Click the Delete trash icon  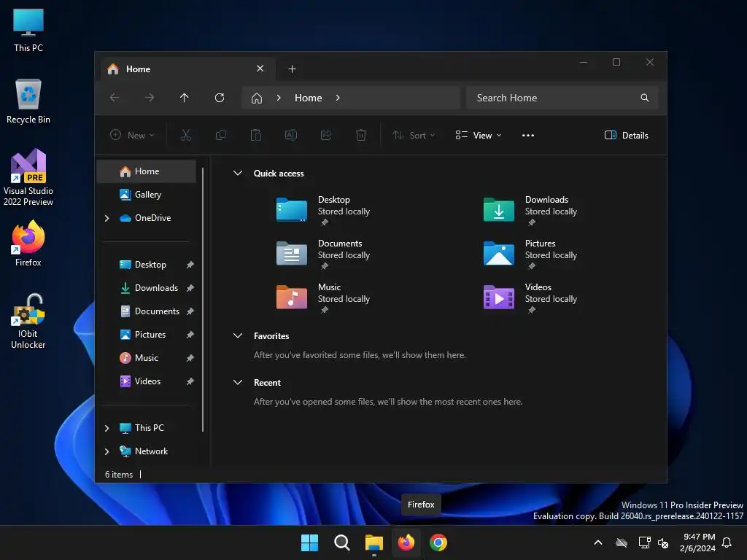coord(361,135)
